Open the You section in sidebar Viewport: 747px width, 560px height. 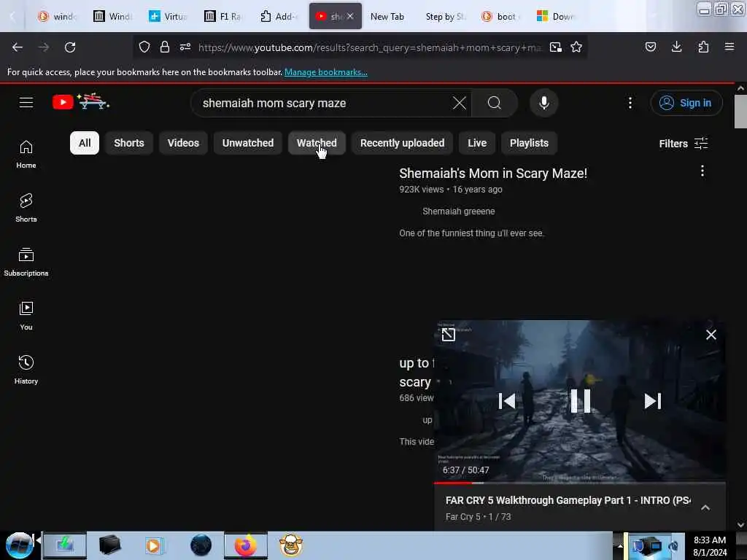26,316
